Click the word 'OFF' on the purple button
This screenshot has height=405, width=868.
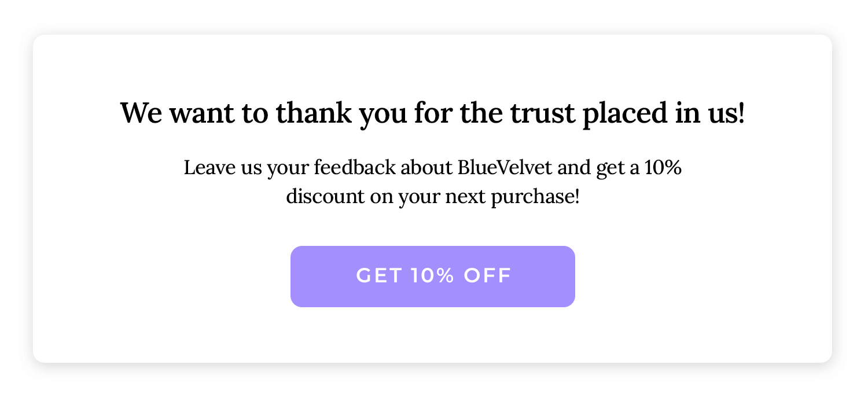[x=488, y=276]
